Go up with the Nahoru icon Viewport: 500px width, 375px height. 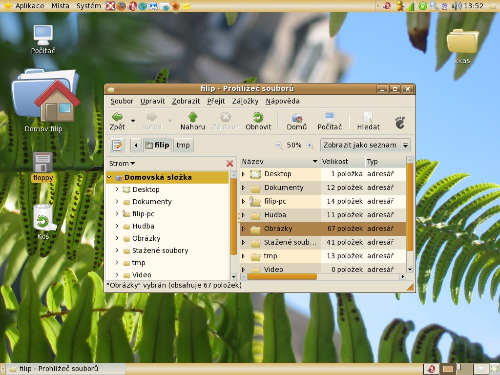point(193,117)
